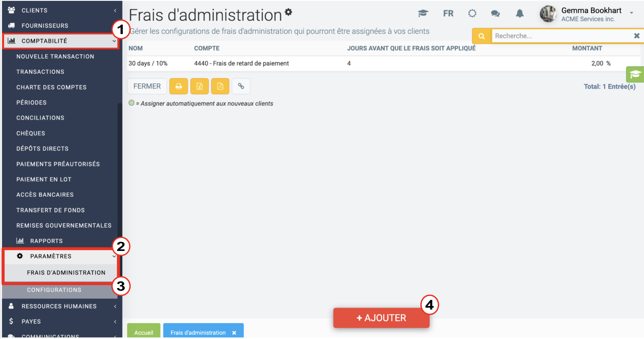
Task: Open chat messages icon
Action: (495, 13)
